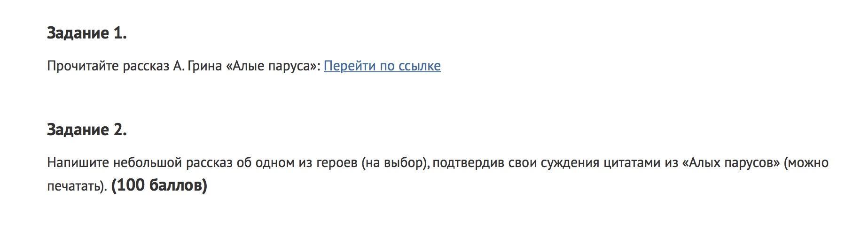Click the word «небольшой» in task two
The width and height of the screenshot is (868, 230).
point(147,163)
